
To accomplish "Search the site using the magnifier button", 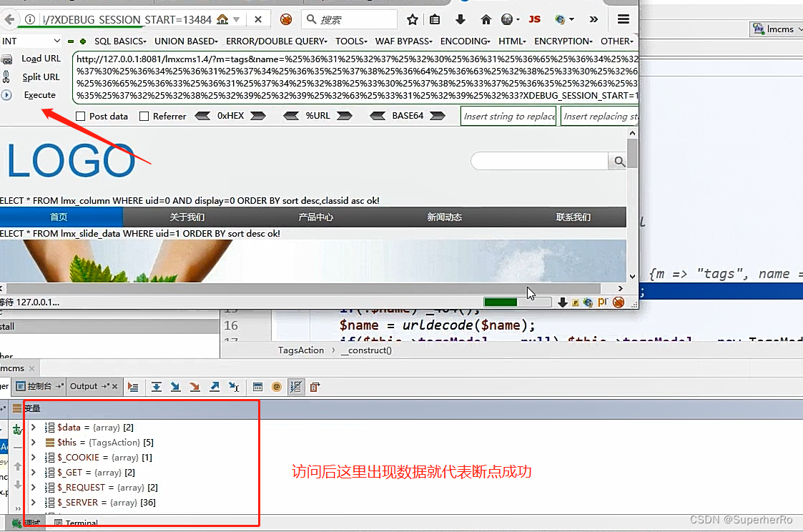I will (619, 162).
